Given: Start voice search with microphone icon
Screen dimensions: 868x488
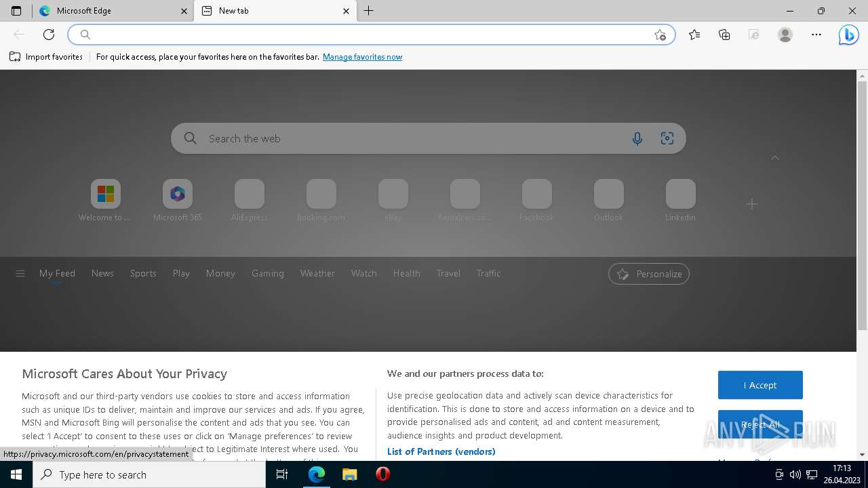Looking at the screenshot, I should tap(637, 138).
